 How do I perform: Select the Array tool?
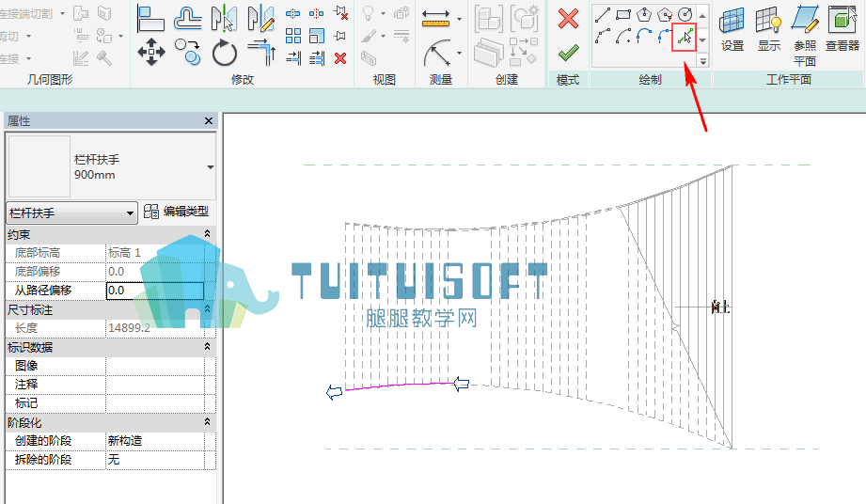pyautogui.click(x=293, y=36)
